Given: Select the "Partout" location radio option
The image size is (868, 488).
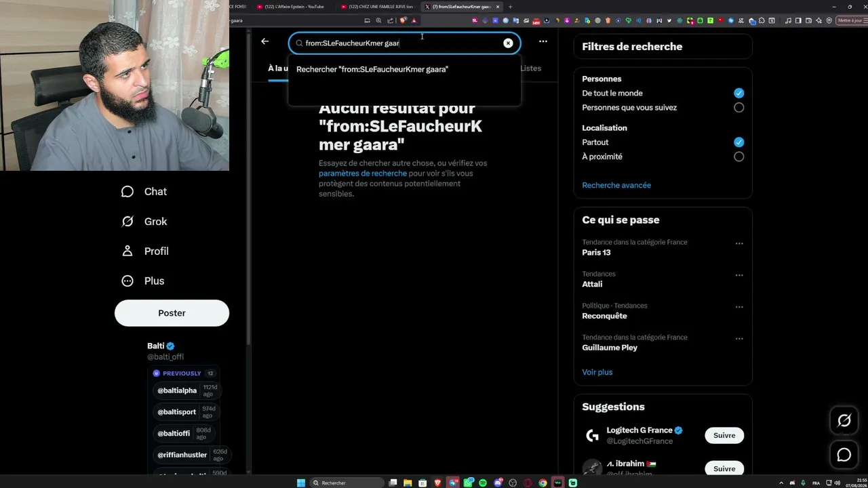Looking at the screenshot, I should [x=738, y=142].
